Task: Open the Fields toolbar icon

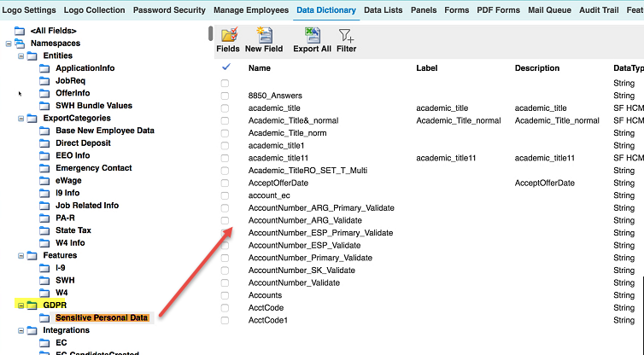Action: click(x=229, y=35)
